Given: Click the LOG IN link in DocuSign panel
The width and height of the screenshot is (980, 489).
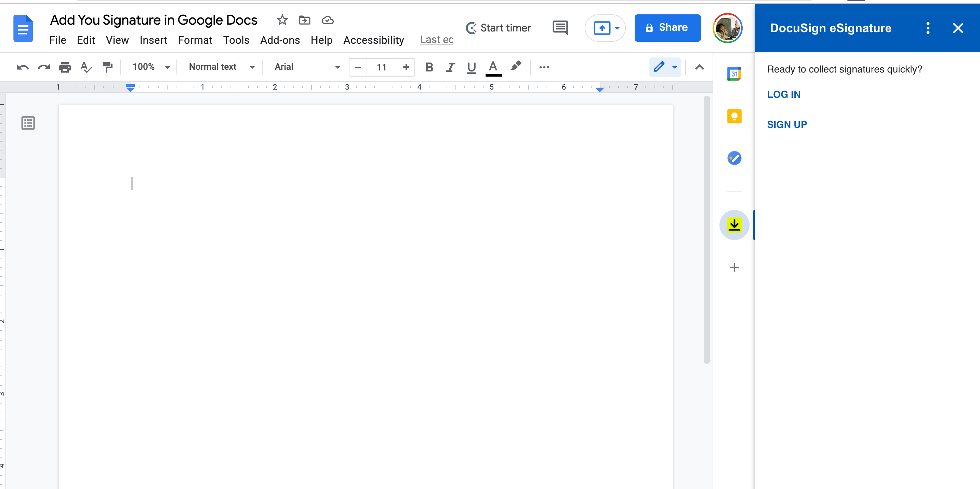Looking at the screenshot, I should point(783,94).
